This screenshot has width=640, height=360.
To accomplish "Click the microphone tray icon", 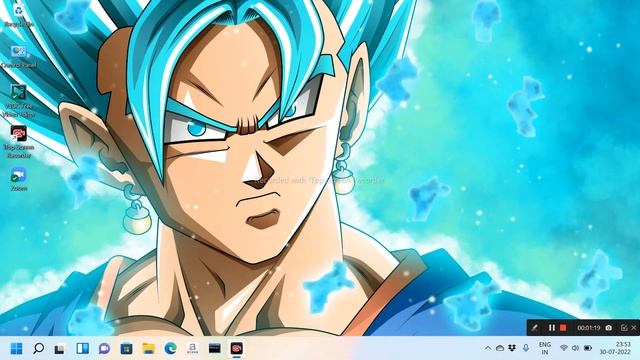I will pyautogui.click(x=526, y=348).
